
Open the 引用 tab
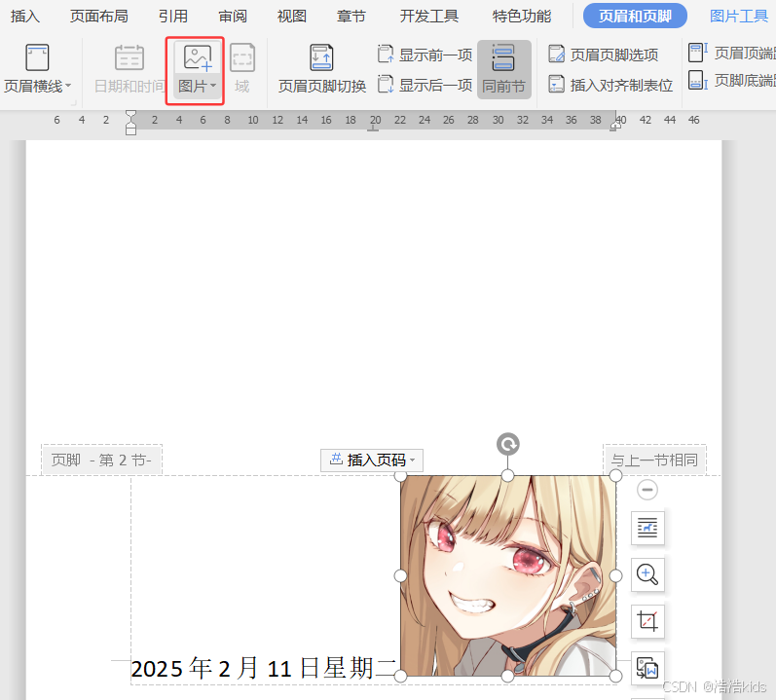[x=172, y=17]
